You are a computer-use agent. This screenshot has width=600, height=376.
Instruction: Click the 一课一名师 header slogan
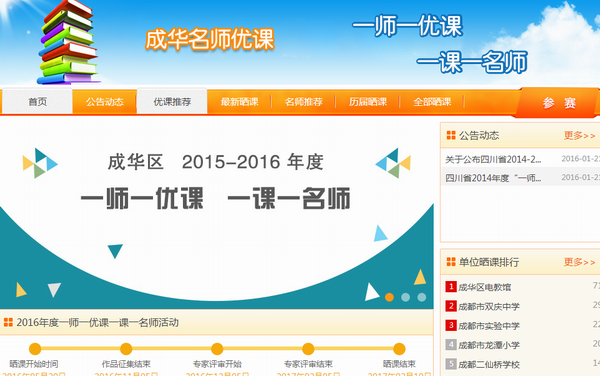472,62
